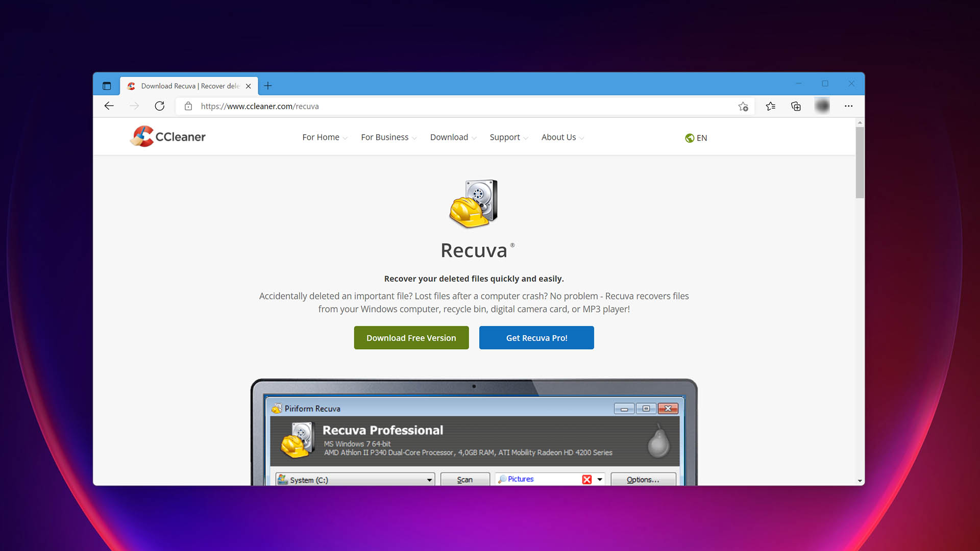
Task: Click the page vertical scrollbar thumb
Action: pyautogui.click(x=860, y=162)
